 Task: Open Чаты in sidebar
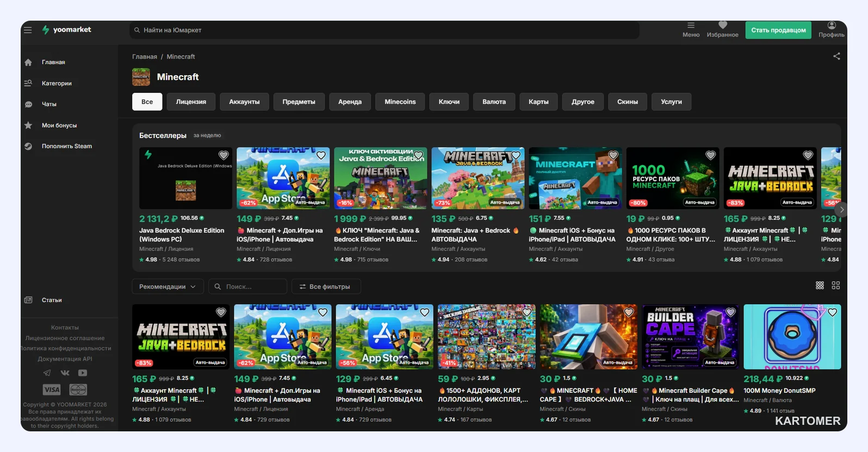49,104
